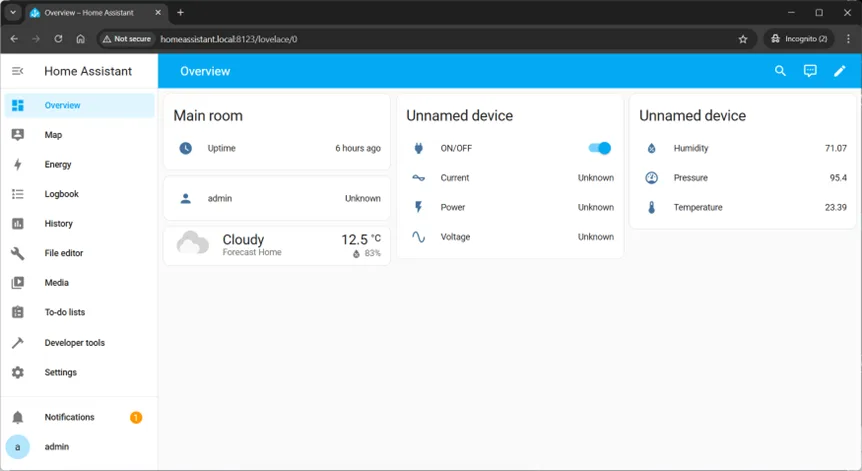The image size is (862, 471).
Task: Open the tab search dropdown arrow
Action: tap(13, 12)
